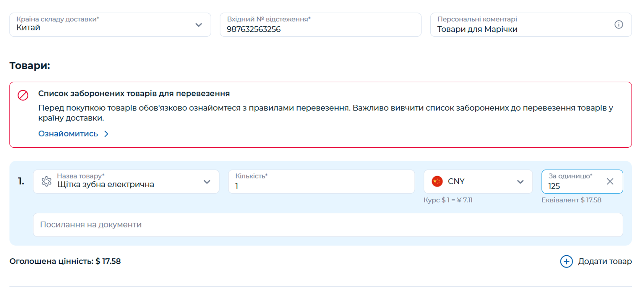Screen dimensions: 644x295
Task: Click the Посилання на документи field
Action: pyautogui.click(x=328, y=225)
